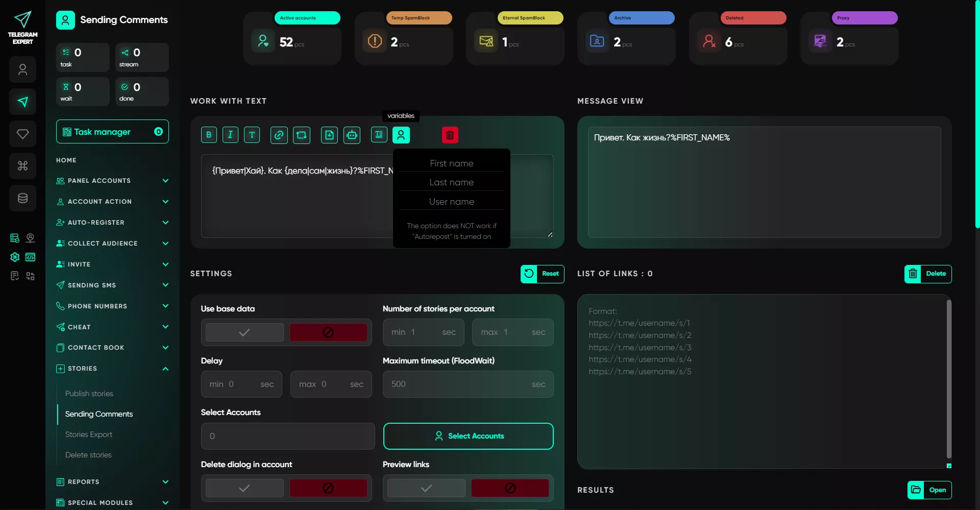The width and height of the screenshot is (980, 510).
Task: Click the list of links scrollbar
Action: coord(949,379)
